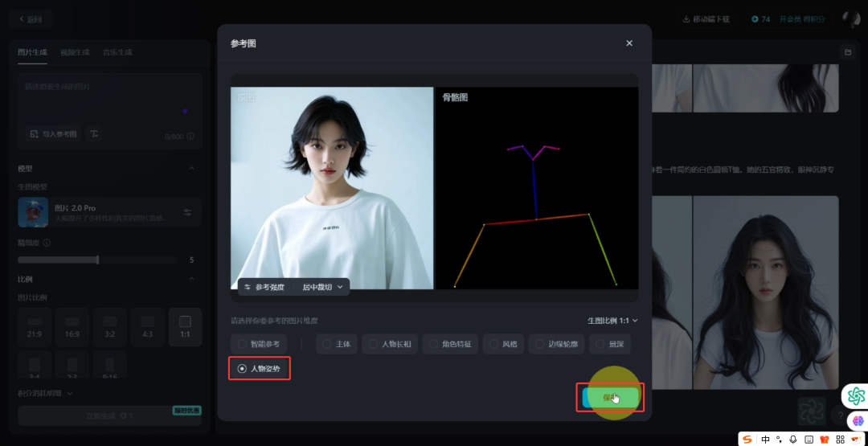The image size is (868, 446).
Task: Close the 参考图 dialog
Action: (x=628, y=43)
